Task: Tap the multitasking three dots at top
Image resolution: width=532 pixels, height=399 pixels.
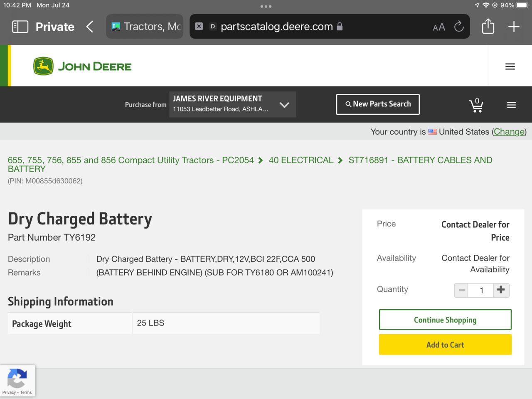Action: point(266,6)
